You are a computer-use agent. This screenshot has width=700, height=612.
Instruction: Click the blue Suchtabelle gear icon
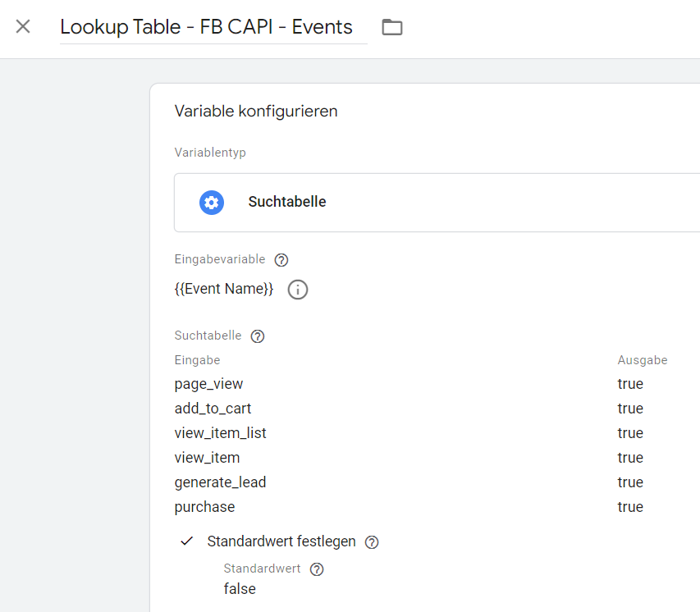point(212,202)
